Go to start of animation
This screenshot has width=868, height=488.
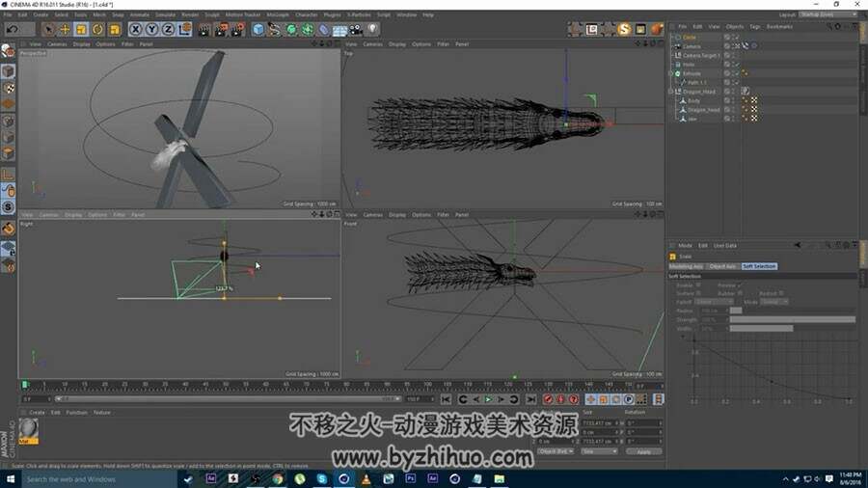point(446,399)
